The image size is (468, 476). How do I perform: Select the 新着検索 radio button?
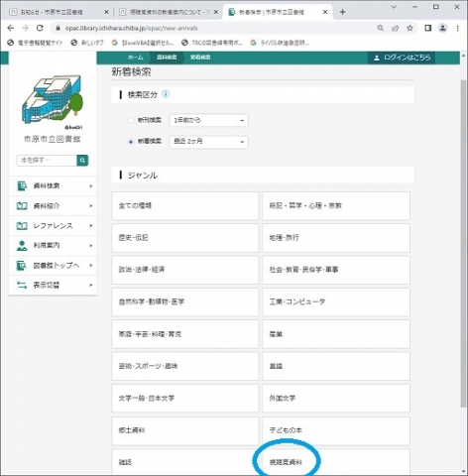tap(131, 142)
